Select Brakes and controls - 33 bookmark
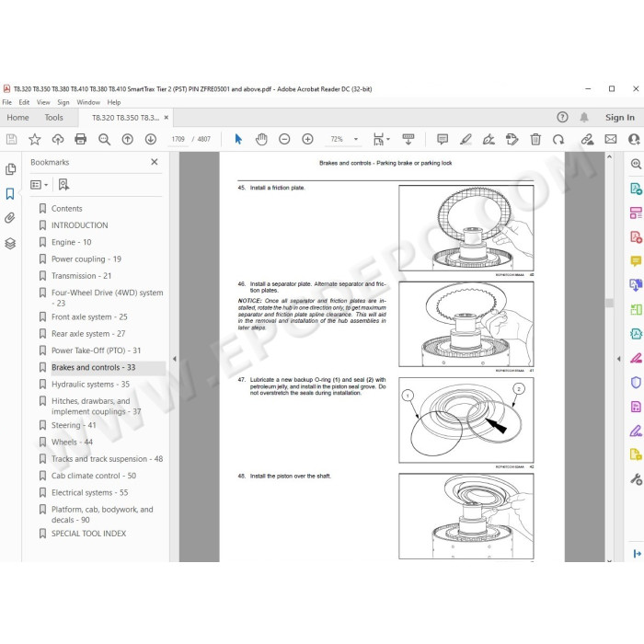 click(93, 367)
